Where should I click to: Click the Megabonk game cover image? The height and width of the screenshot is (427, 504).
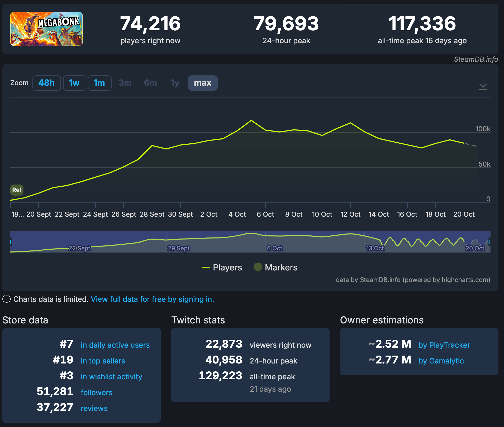point(46,29)
